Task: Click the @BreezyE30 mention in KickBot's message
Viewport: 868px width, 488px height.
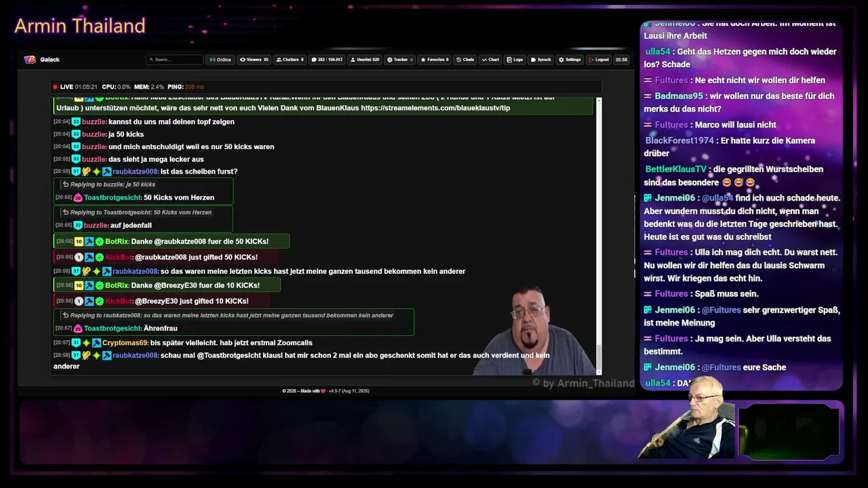Action: (158, 301)
